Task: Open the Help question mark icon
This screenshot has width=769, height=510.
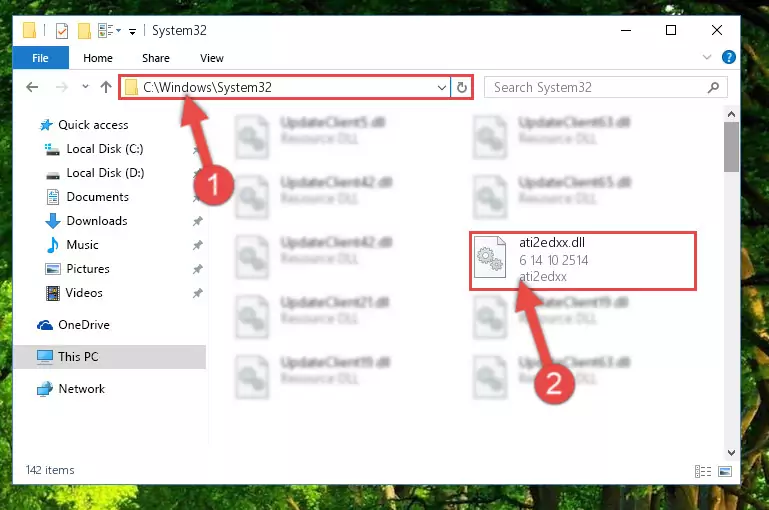Action: click(x=729, y=57)
